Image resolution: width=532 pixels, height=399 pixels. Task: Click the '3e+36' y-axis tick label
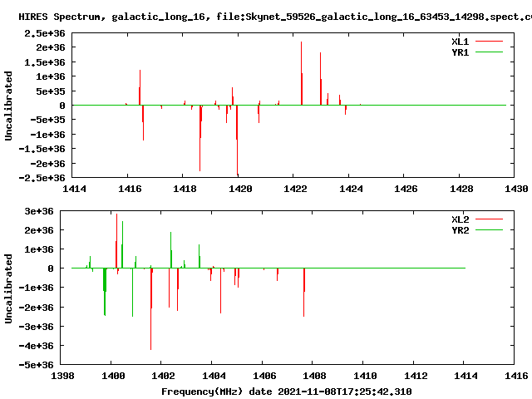(39, 211)
